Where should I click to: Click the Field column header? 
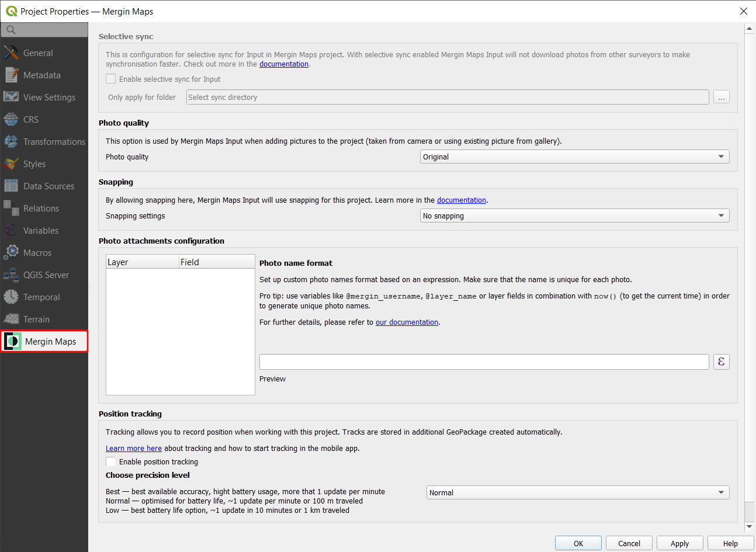tap(217, 262)
